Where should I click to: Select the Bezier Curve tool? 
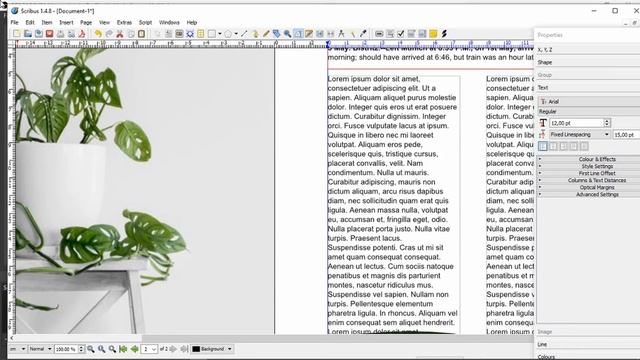[255, 33]
